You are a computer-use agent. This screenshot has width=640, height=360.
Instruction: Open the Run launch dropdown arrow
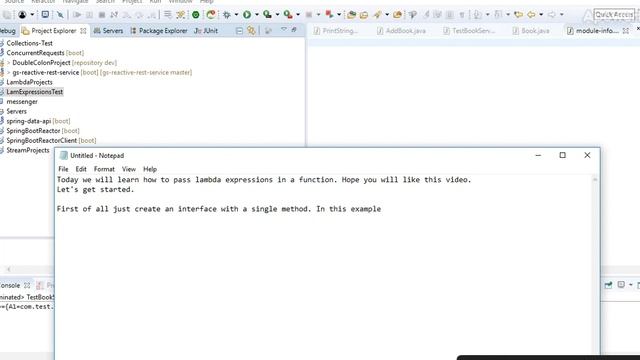pyautogui.click(x=257, y=15)
